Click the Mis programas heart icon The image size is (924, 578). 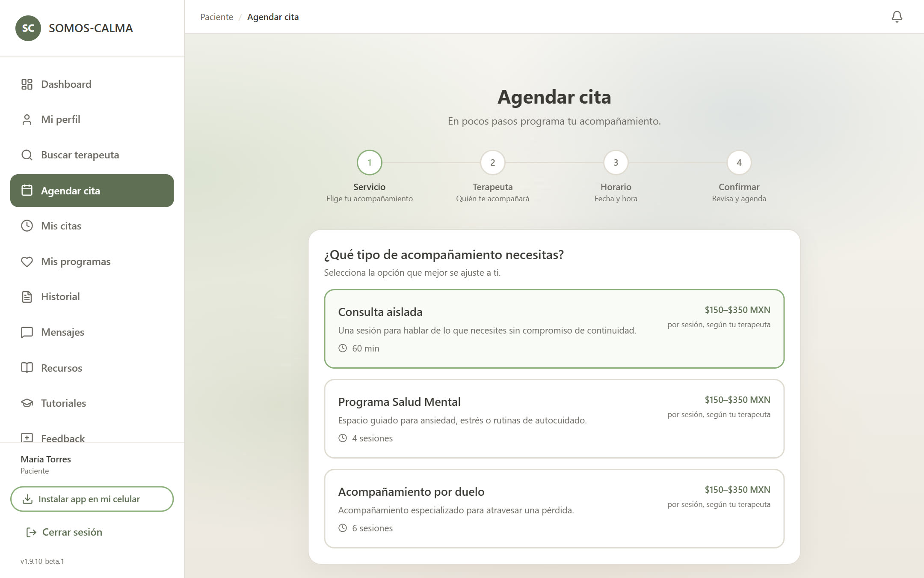coord(27,261)
